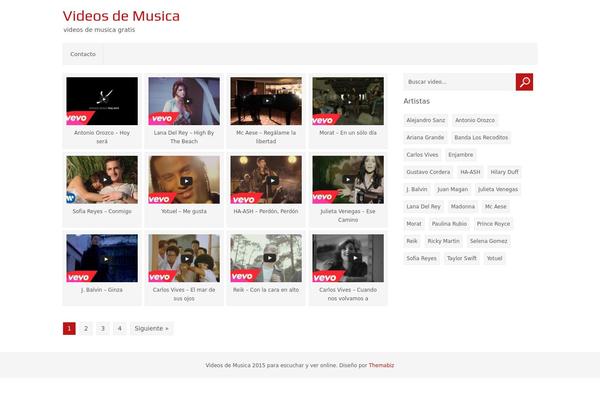Open the Mc Aese artist tag

coord(496,206)
